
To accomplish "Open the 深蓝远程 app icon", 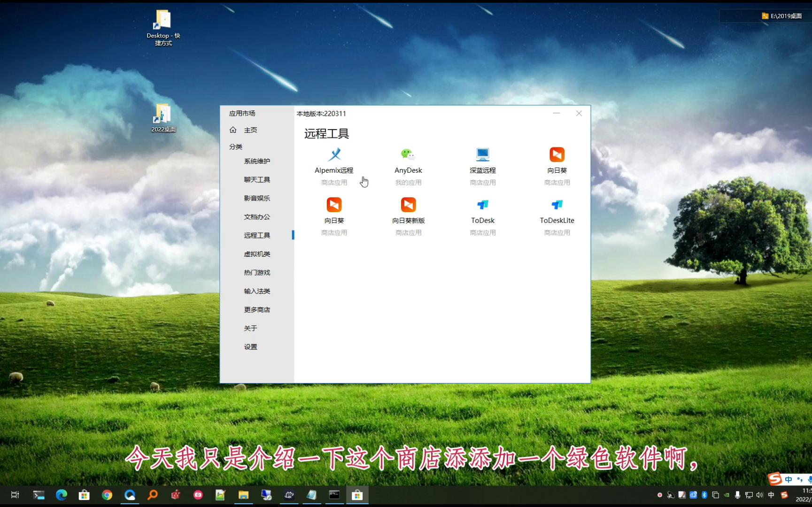I will coord(483,154).
